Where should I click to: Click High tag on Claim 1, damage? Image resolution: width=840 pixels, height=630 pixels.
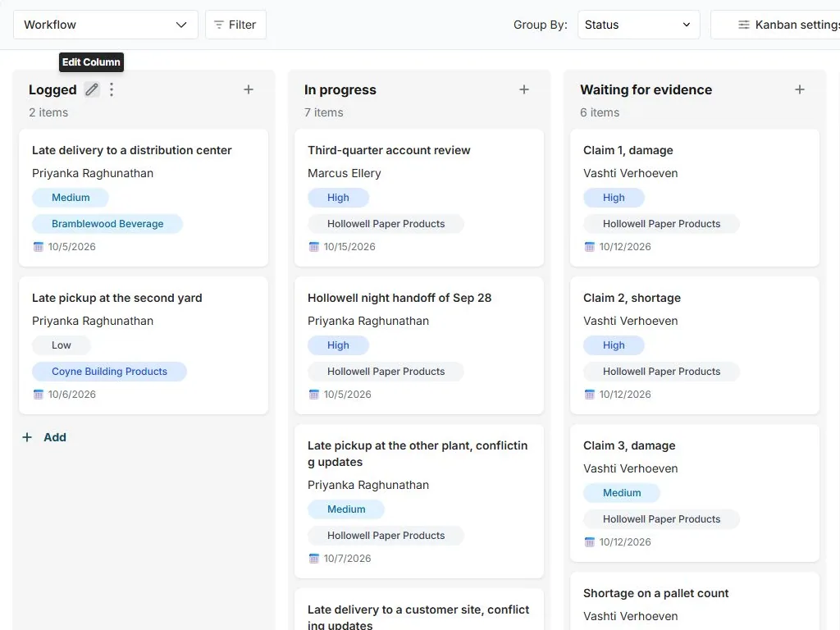[x=614, y=198]
